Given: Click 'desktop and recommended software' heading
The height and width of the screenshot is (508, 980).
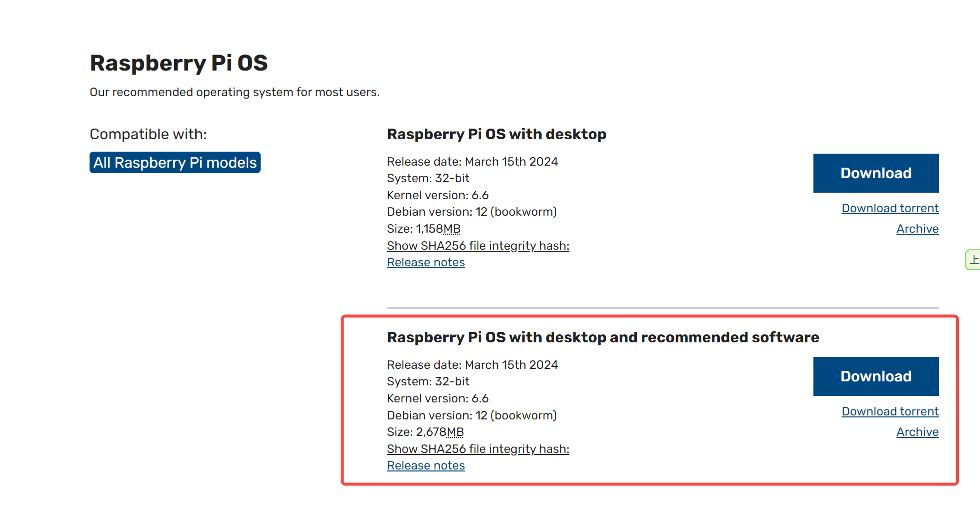Looking at the screenshot, I should [x=603, y=337].
